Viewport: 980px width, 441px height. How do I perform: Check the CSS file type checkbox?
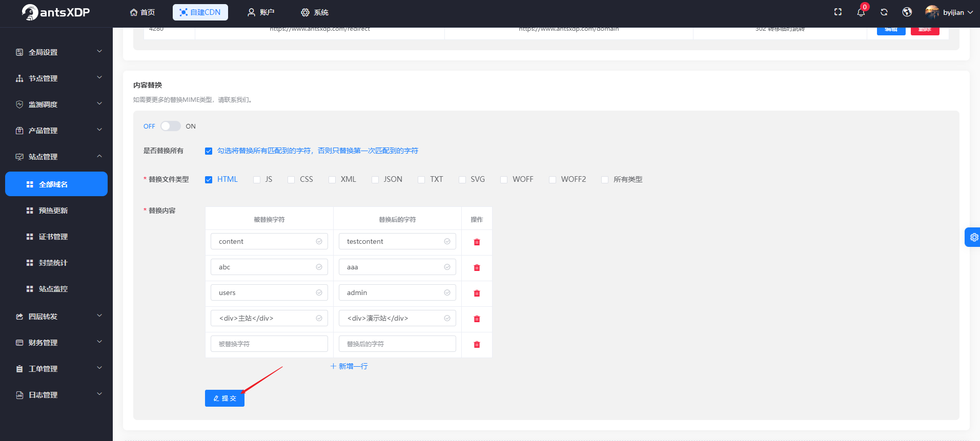pyautogui.click(x=291, y=180)
